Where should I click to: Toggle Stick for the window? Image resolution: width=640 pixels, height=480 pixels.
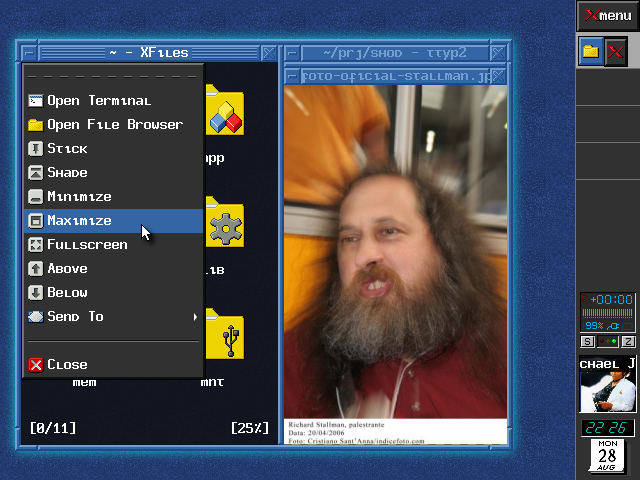click(67, 148)
